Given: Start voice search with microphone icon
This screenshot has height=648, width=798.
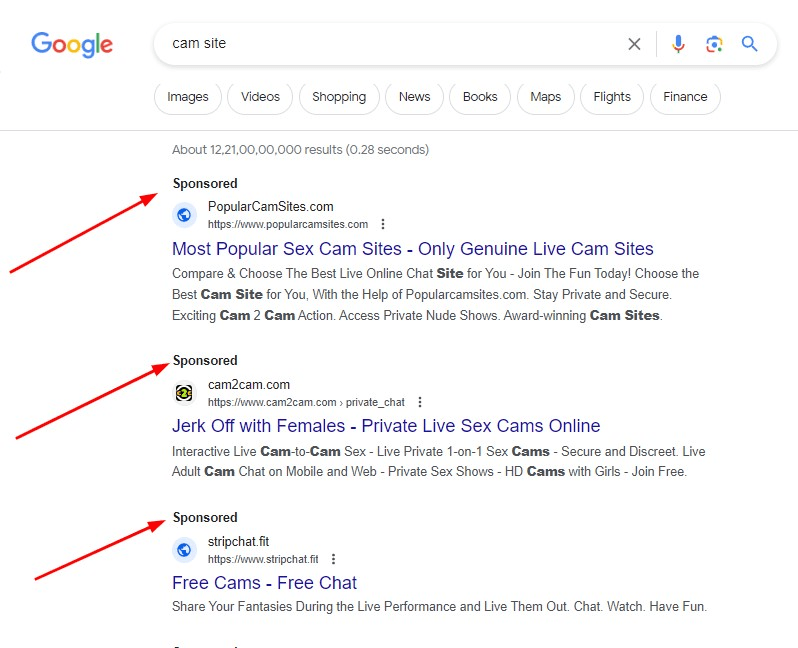Looking at the screenshot, I should pyautogui.click(x=678, y=44).
